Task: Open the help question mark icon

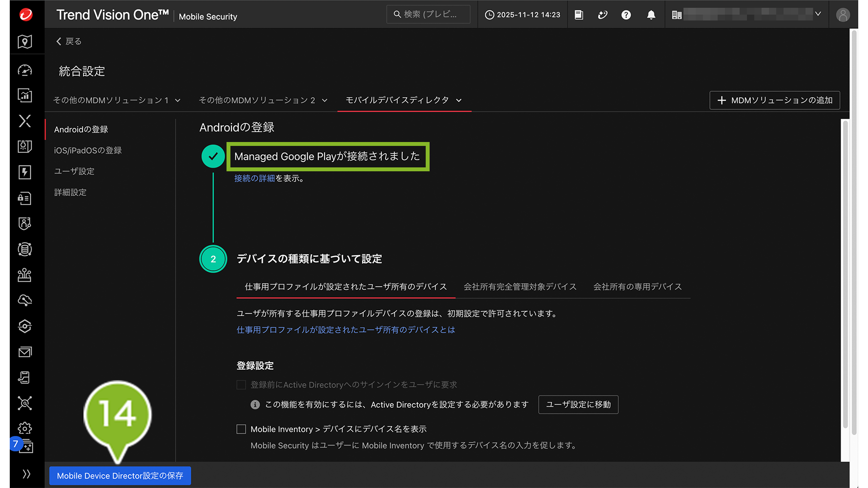Action: [x=626, y=15]
